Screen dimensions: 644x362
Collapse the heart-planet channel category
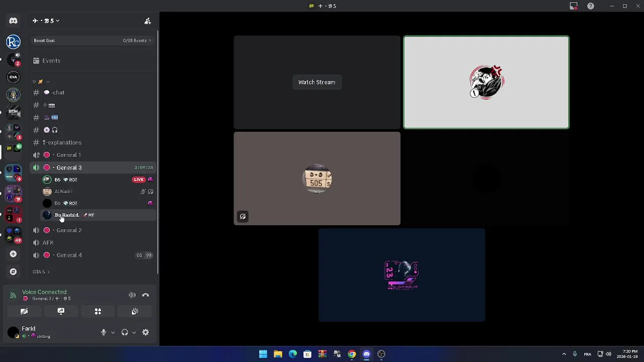[41, 81]
